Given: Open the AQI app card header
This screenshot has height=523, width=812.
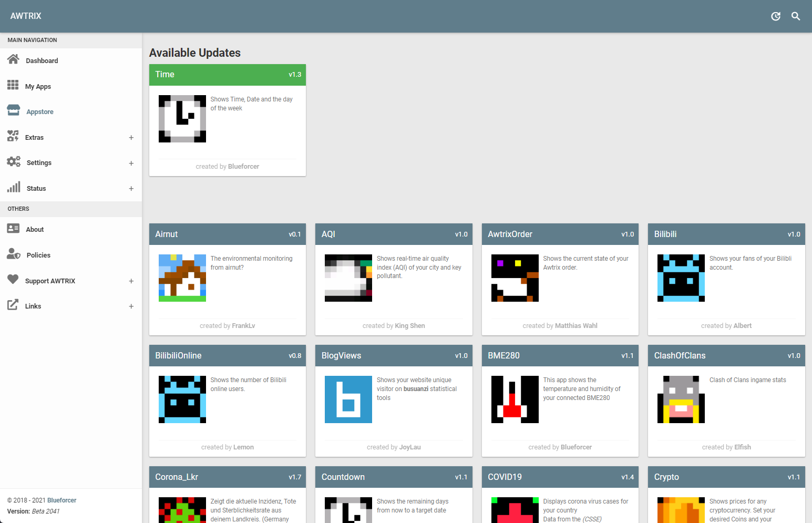Looking at the screenshot, I should click(x=394, y=234).
